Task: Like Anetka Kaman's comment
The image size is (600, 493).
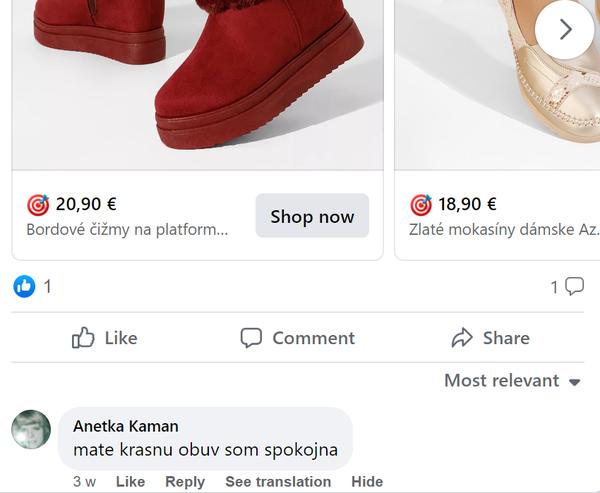Action: click(x=130, y=482)
